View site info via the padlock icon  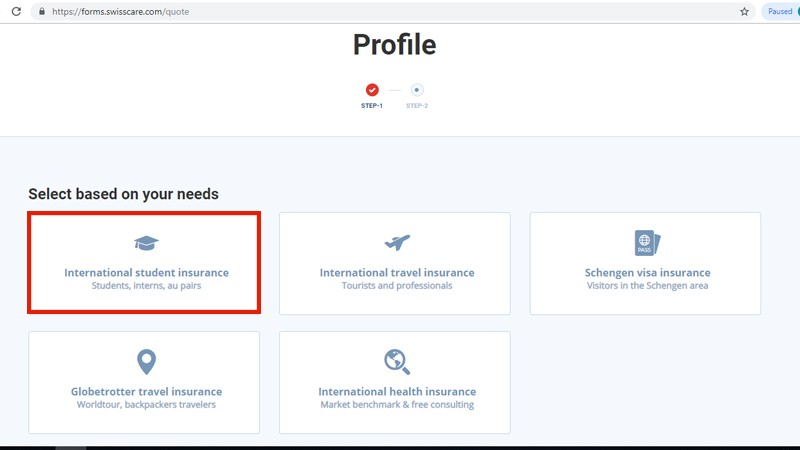[x=41, y=11]
